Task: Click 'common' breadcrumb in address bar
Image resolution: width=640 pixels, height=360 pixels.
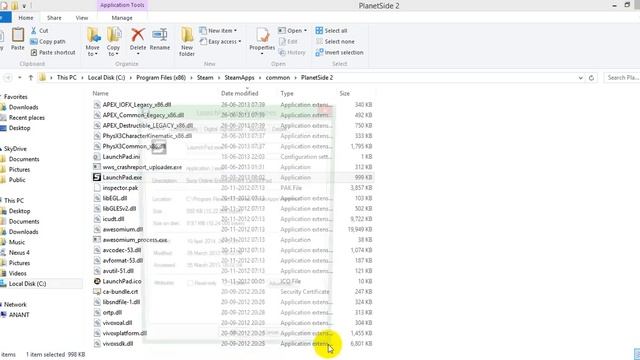Action: coord(278,78)
